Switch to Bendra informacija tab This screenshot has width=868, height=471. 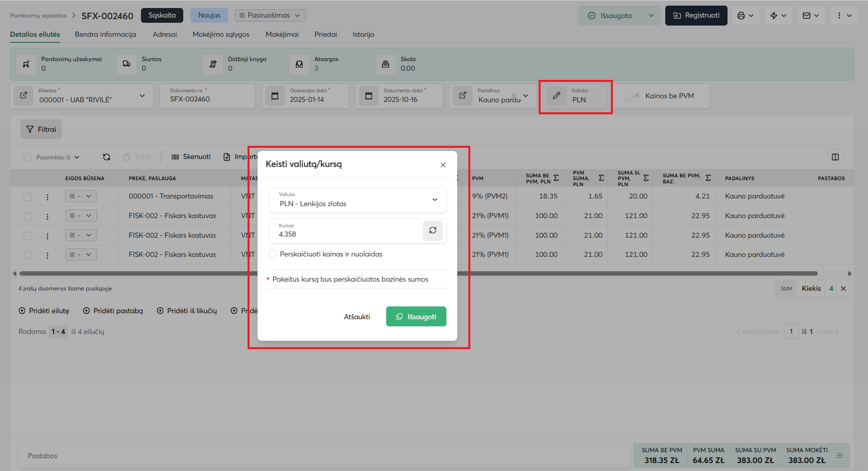[x=105, y=34]
